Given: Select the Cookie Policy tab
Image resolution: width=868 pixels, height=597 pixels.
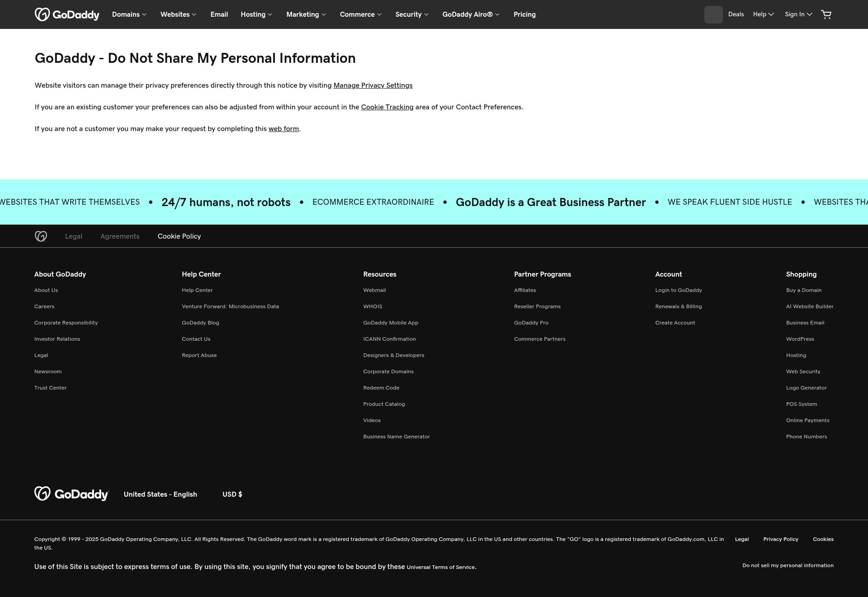Looking at the screenshot, I should (179, 236).
